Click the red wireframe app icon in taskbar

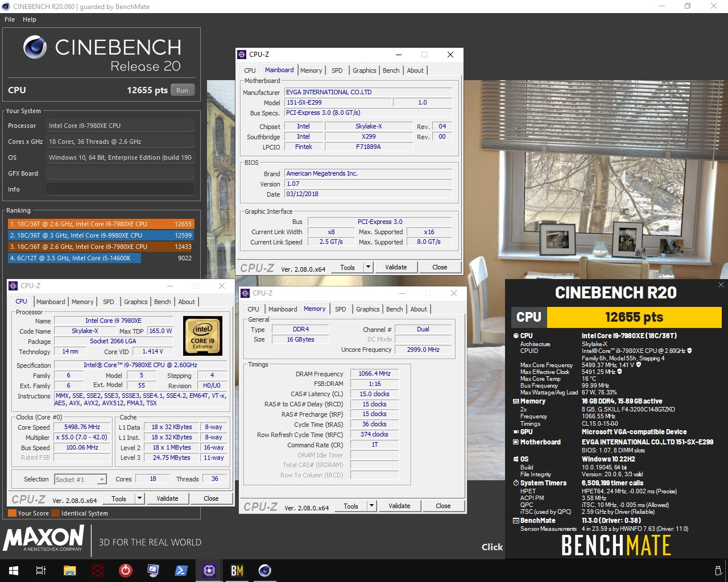(x=98, y=571)
